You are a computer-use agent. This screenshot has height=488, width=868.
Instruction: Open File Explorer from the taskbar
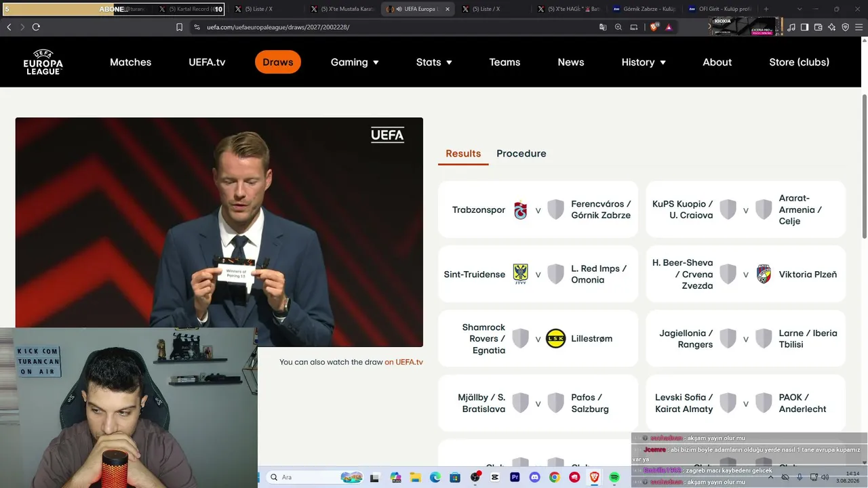click(415, 477)
